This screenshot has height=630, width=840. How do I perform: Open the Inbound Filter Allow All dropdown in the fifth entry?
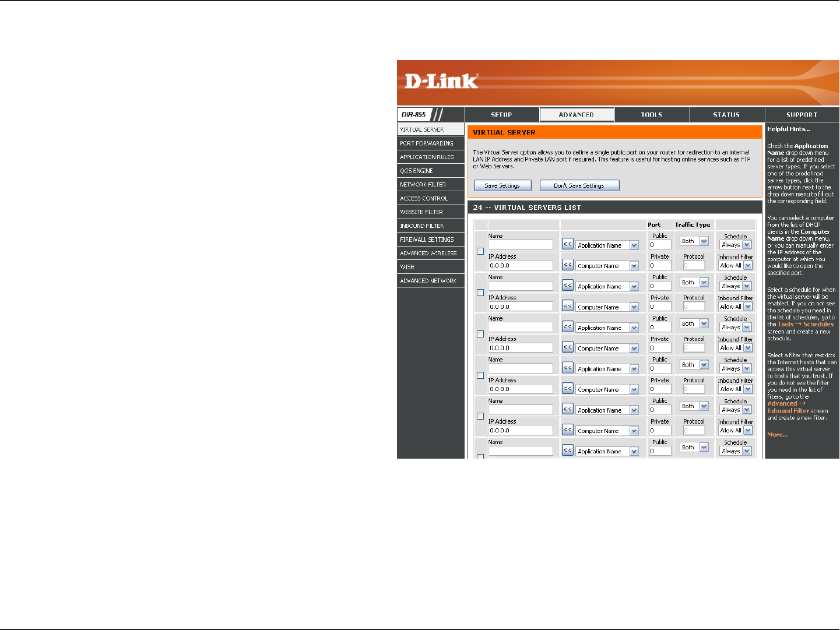click(736, 430)
